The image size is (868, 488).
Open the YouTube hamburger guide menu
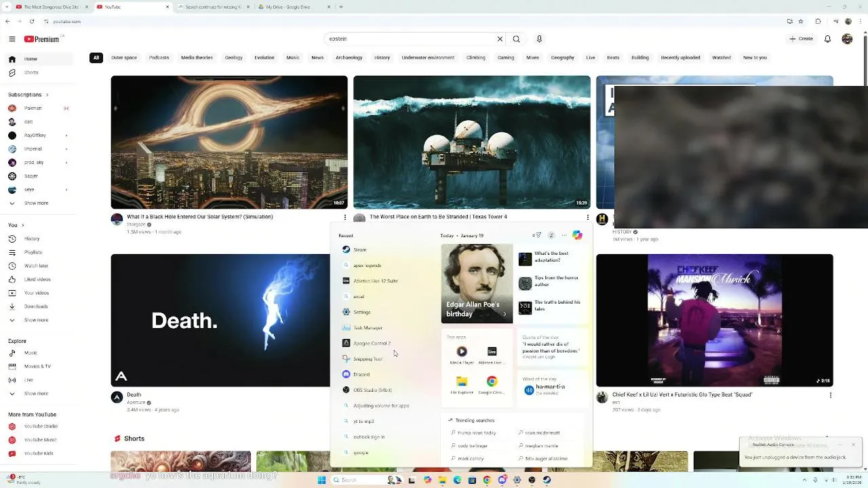click(12, 39)
